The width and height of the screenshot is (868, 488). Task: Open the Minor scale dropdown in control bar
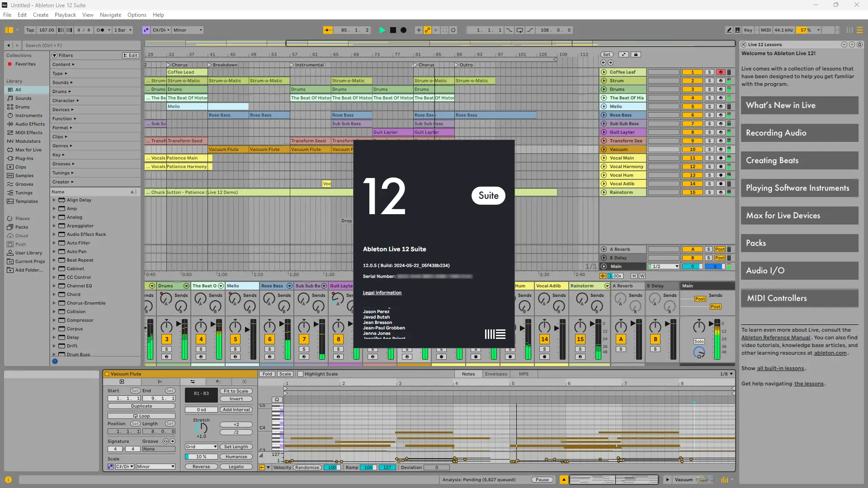tap(188, 30)
